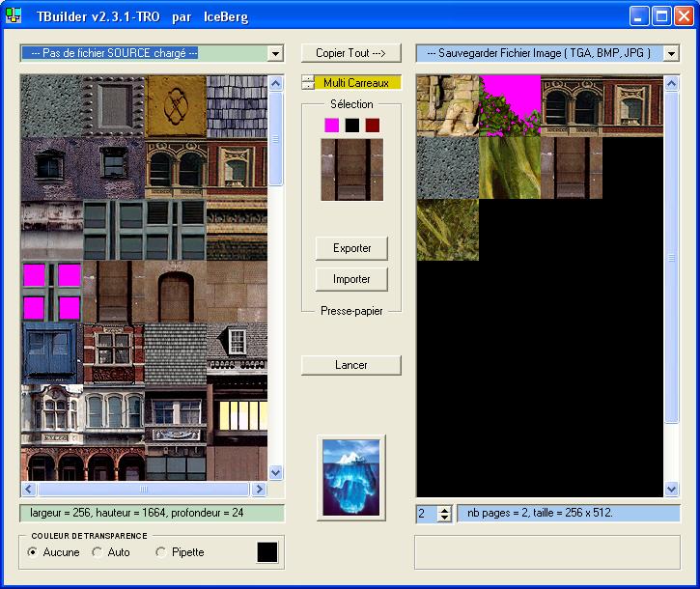
Task: Select the arched double window tile in source
Action: [x=176, y=168]
